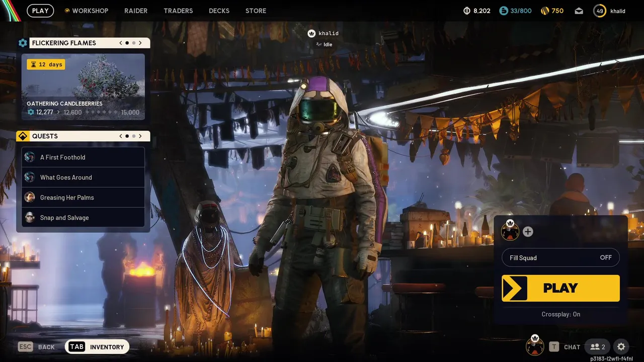The image size is (644, 362).
Task: Visit the STORE tab
Action: click(x=256, y=11)
